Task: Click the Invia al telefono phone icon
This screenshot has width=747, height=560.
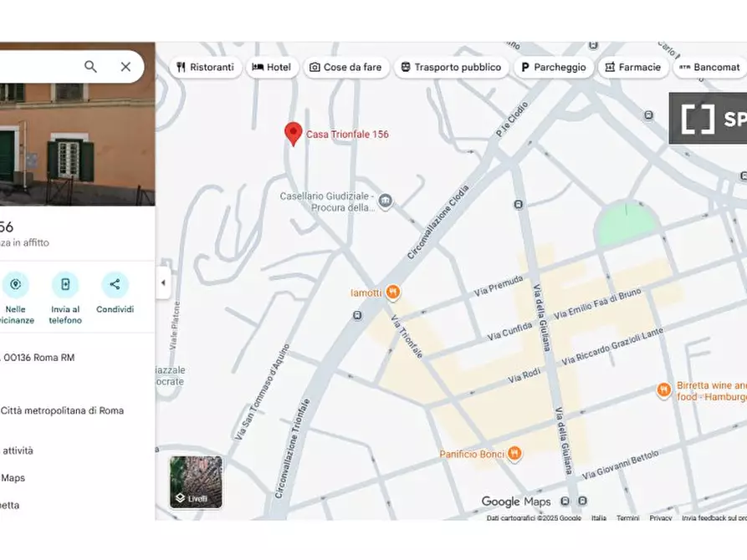Action: [66, 284]
